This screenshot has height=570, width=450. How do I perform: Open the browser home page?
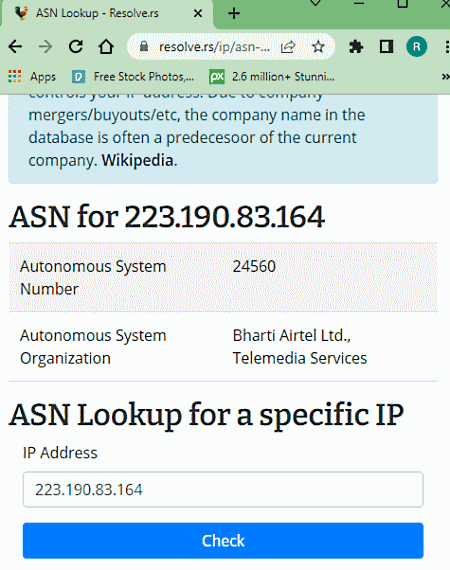[106, 47]
